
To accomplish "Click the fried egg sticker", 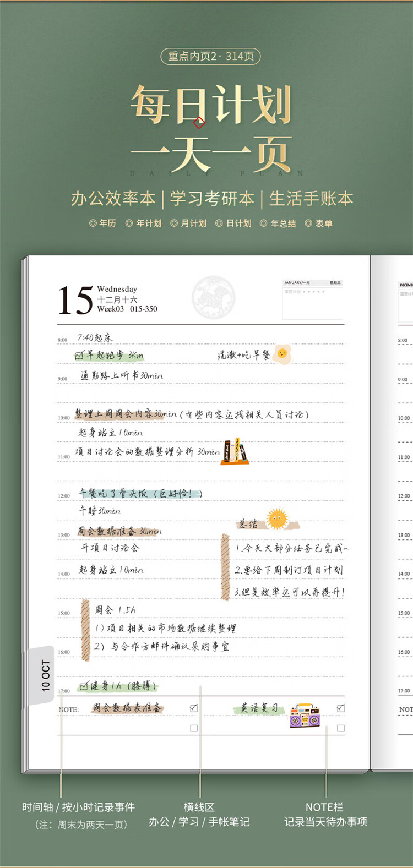I will [282, 353].
